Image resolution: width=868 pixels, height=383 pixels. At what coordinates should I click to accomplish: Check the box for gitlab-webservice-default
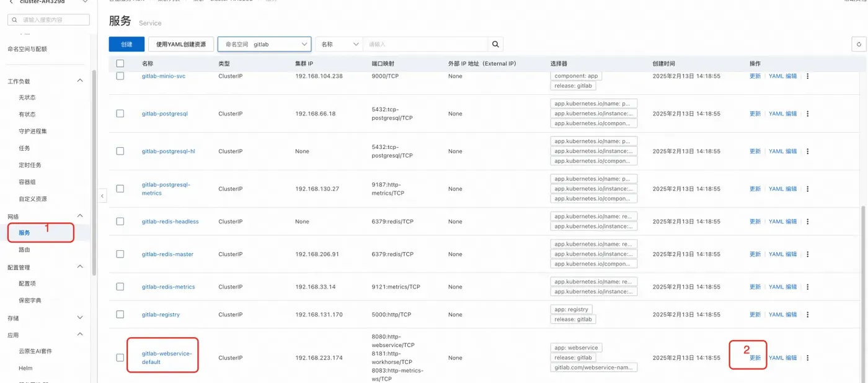pos(120,358)
